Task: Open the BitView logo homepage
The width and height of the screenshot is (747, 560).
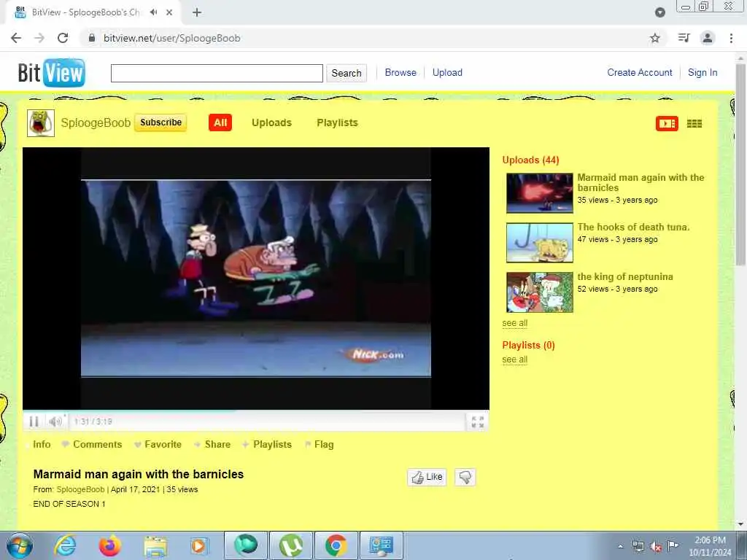Action: pyautogui.click(x=52, y=72)
